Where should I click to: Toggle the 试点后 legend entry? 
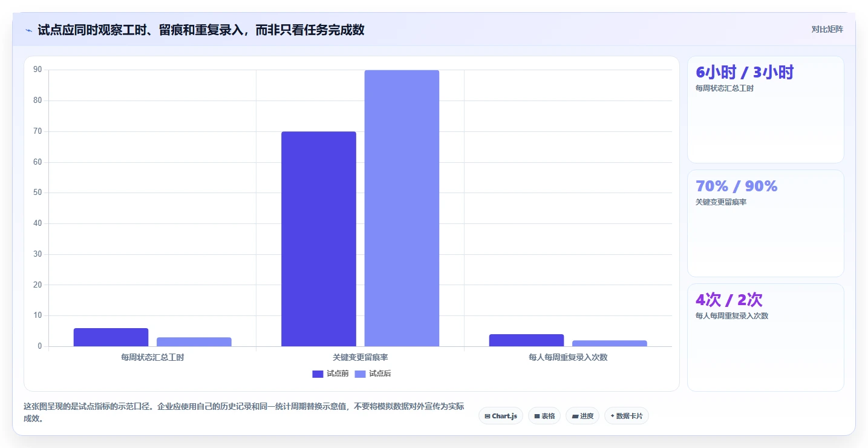coord(373,374)
